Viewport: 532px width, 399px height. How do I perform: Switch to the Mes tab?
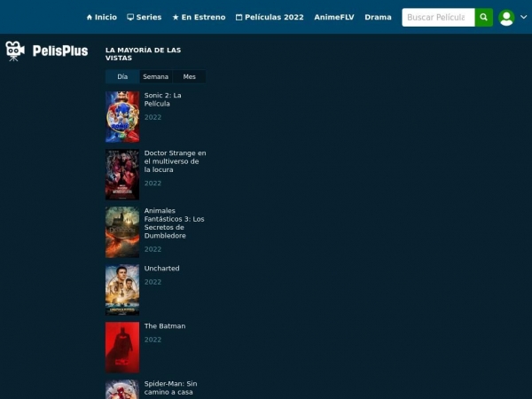tap(190, 76)
